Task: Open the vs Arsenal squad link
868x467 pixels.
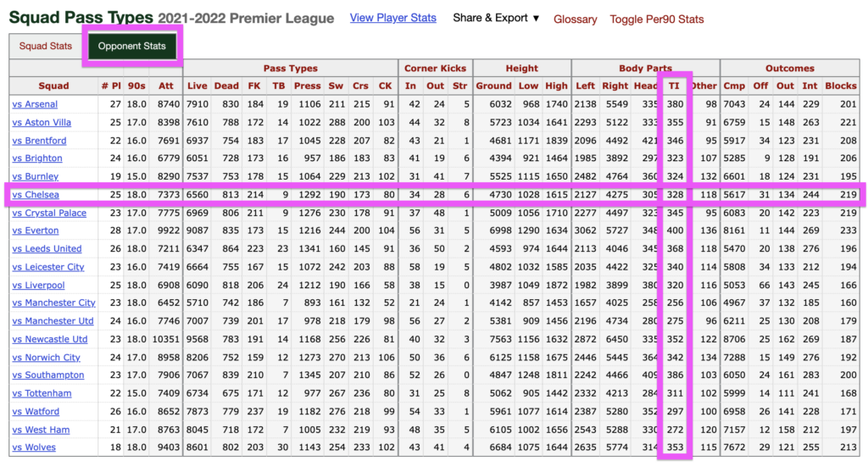Action: point(35,104)
